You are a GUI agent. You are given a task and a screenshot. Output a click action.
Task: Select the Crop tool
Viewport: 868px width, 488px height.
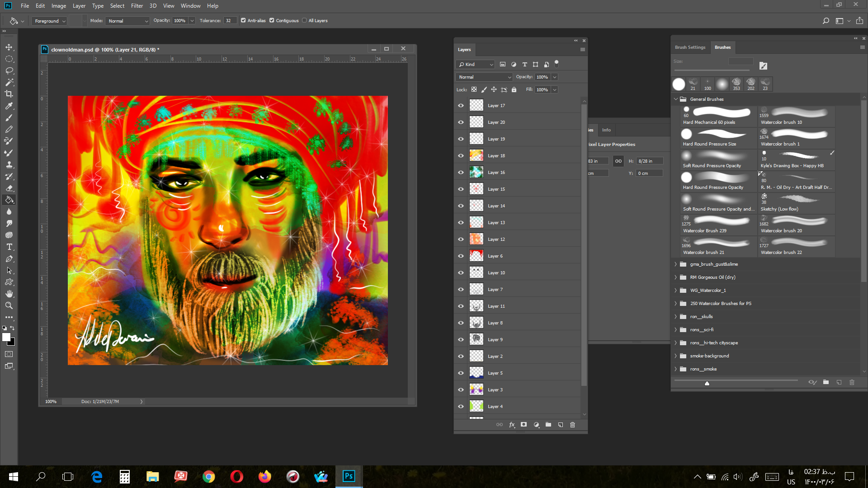pos(9,94)
